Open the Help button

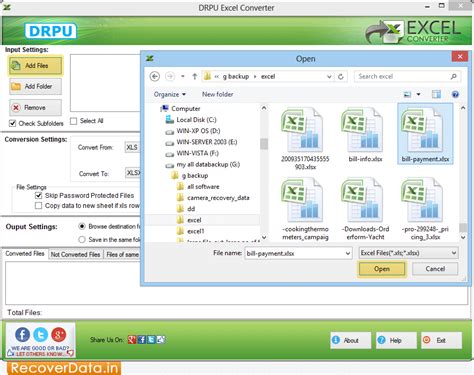396,340
